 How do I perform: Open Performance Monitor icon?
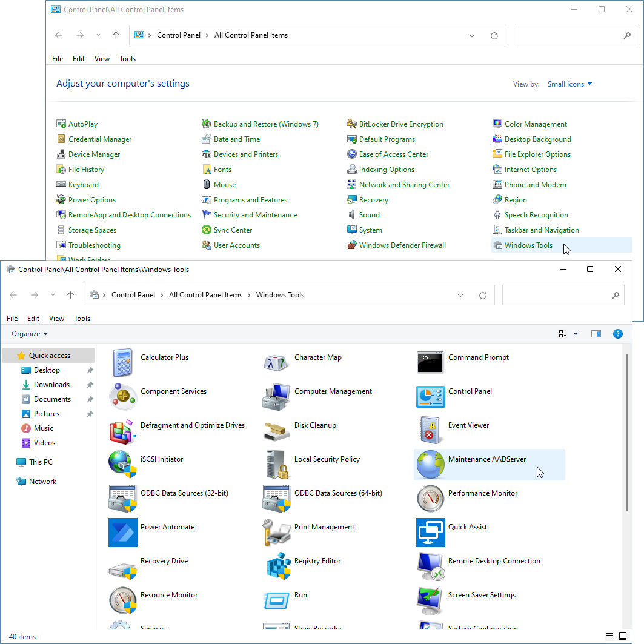(431, 499)
